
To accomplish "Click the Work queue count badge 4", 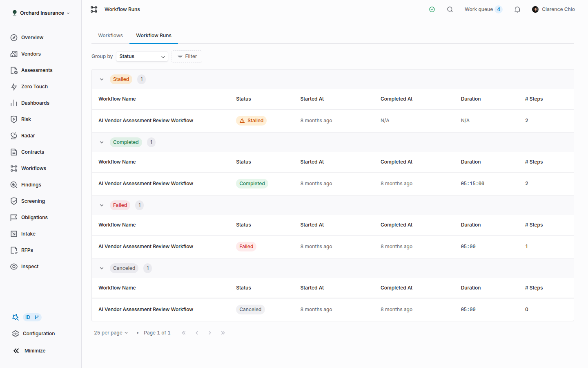I will pyautogui.click(x=499, y=9).
